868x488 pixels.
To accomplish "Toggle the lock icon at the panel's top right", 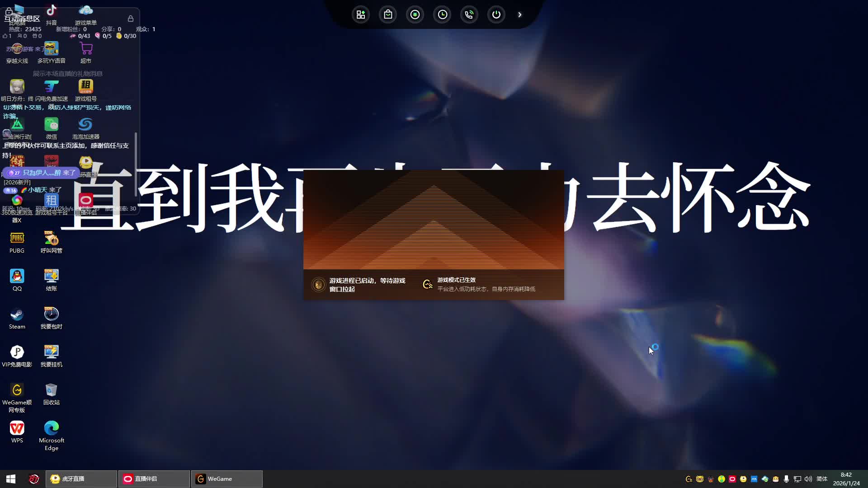I will point(130,19).
